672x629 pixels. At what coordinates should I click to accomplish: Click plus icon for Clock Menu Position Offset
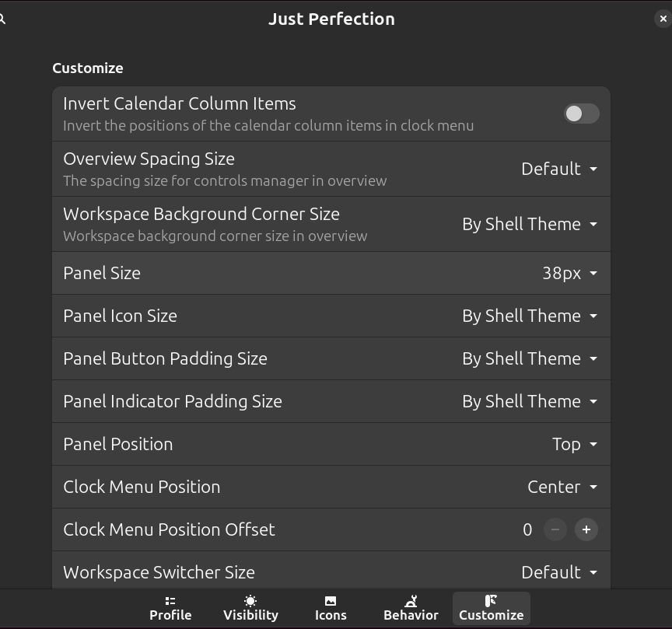coord(586,529)
